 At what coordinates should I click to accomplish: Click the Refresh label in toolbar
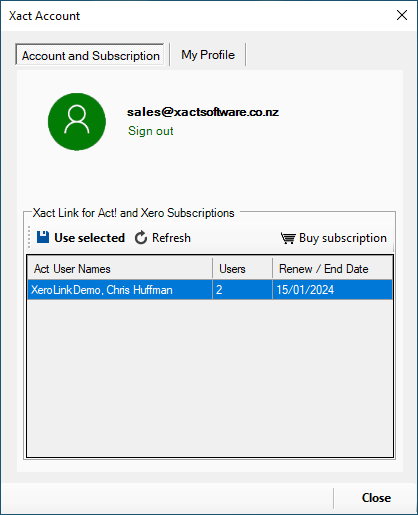[171, 238]
